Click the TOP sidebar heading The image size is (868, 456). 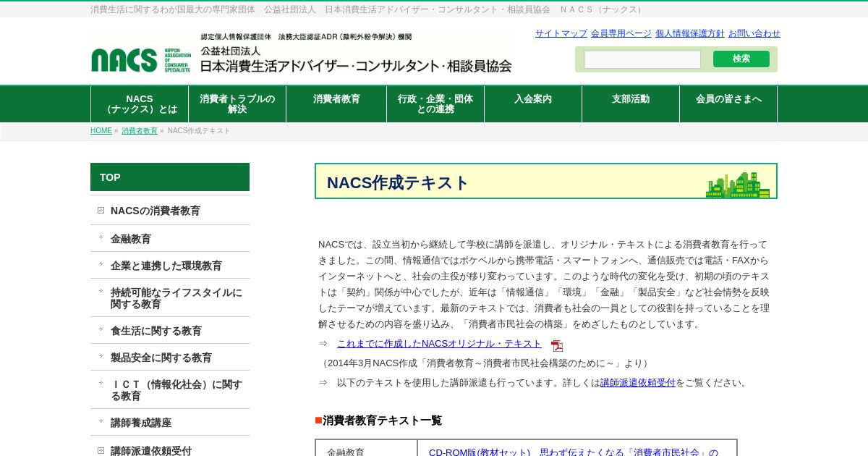[x=170, y=177]
